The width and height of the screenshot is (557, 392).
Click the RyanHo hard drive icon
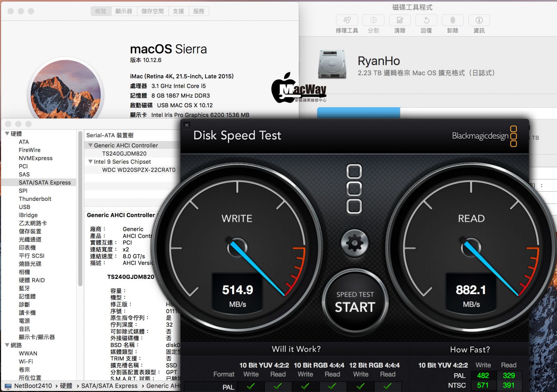pos(332,64)
